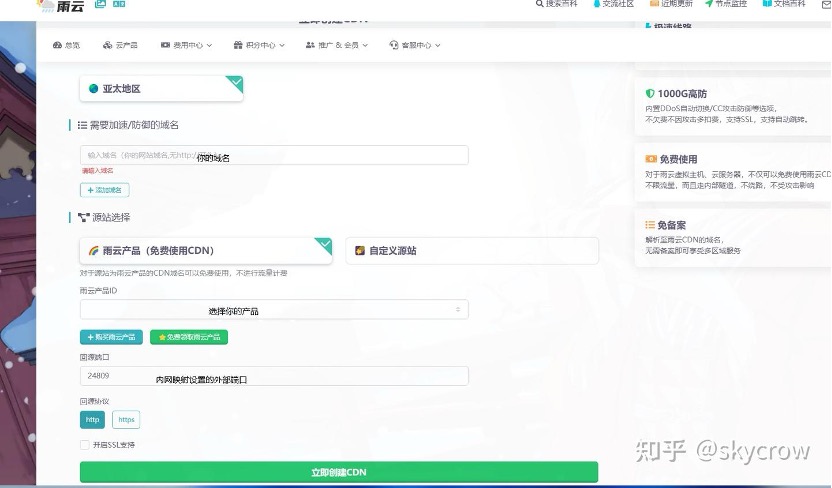
Task: Click the 购买雨云产品 buy button
Action: coord(111,337)
